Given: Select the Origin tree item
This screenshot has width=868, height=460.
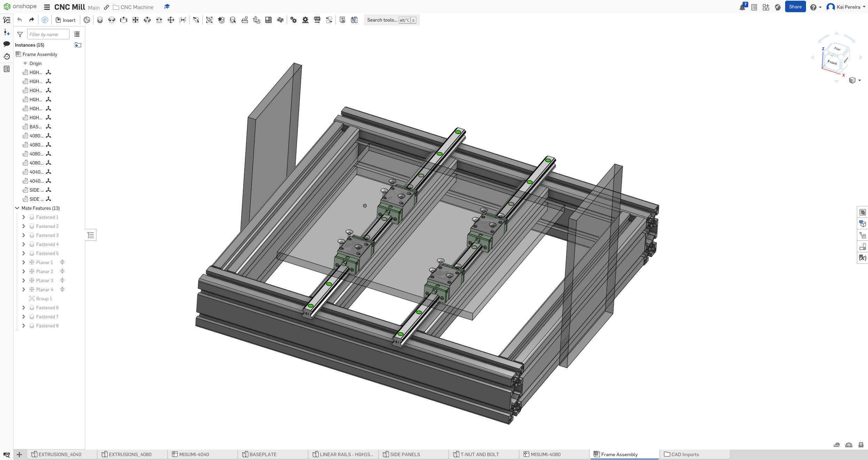Looking at the screenshot, I should click(x=36, y=63).
